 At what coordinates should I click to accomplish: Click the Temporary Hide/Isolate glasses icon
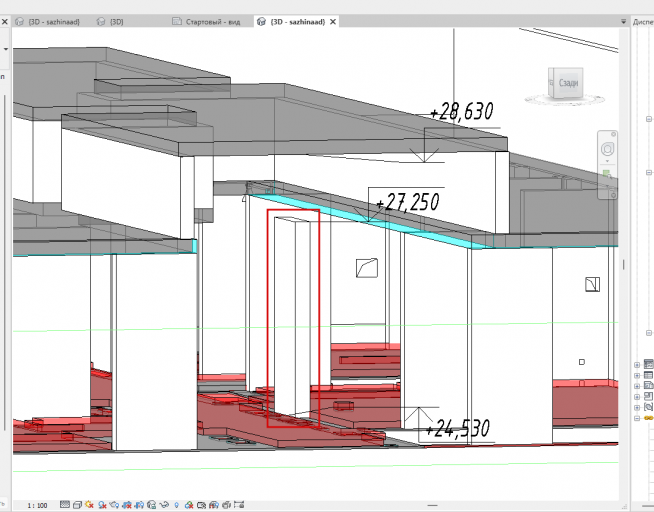click(164, 505)
